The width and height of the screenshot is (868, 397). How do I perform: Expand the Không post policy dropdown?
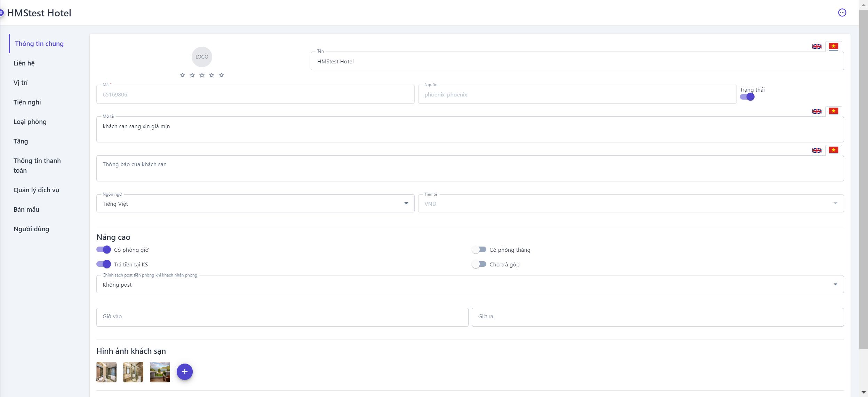click(470, 285)
